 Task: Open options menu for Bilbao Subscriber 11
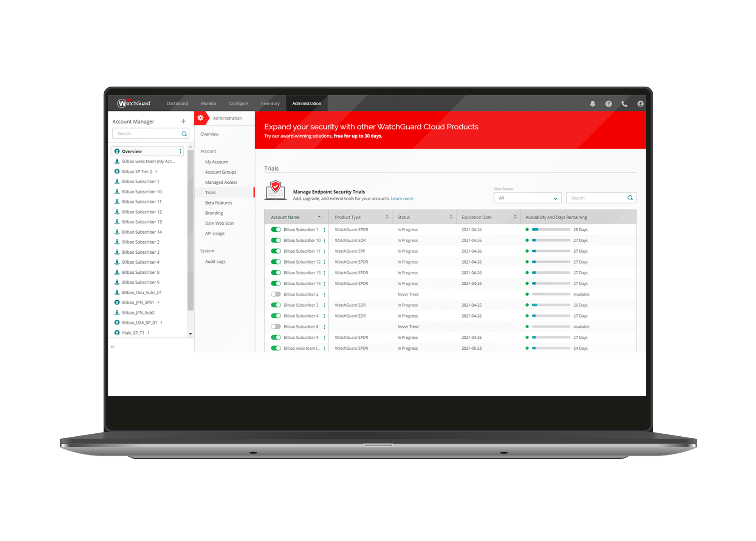pos(324,251)
